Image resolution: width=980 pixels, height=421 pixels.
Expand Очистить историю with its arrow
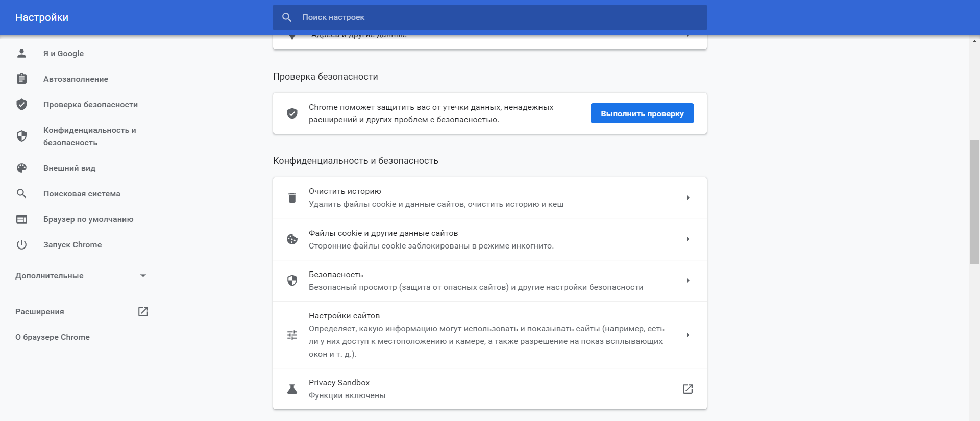point(688,197)
